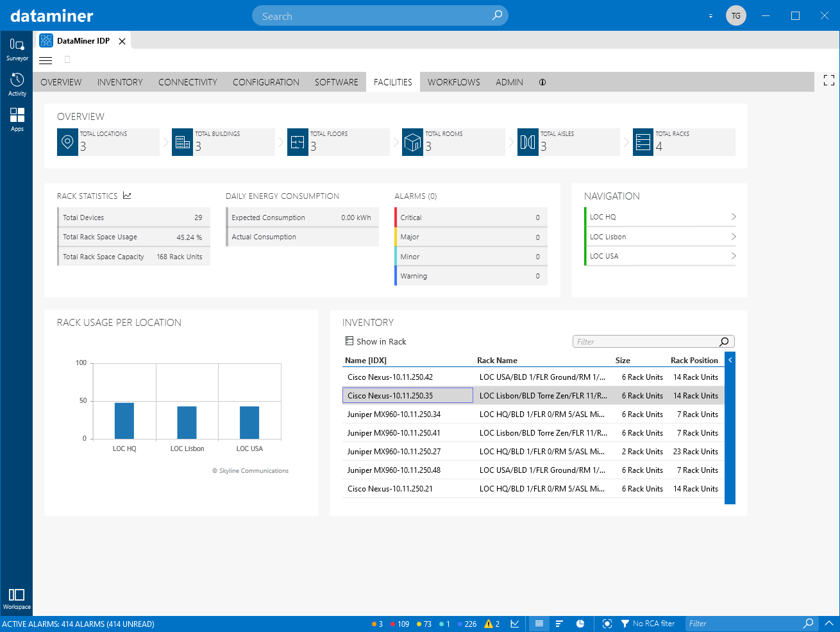Switch to the ADMIN tab
Viewport: 840px width, 632px height.
click(x=509, y=82)
